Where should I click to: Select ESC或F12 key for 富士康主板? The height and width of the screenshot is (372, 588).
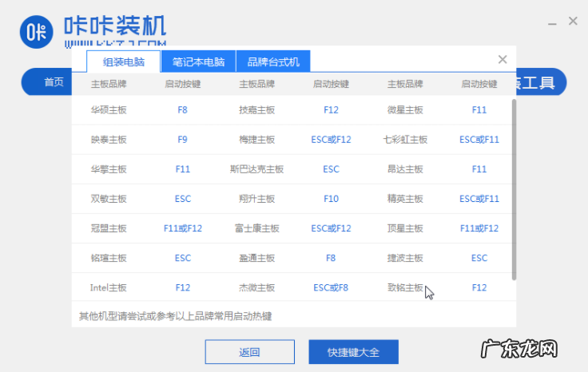pos(331,228)
